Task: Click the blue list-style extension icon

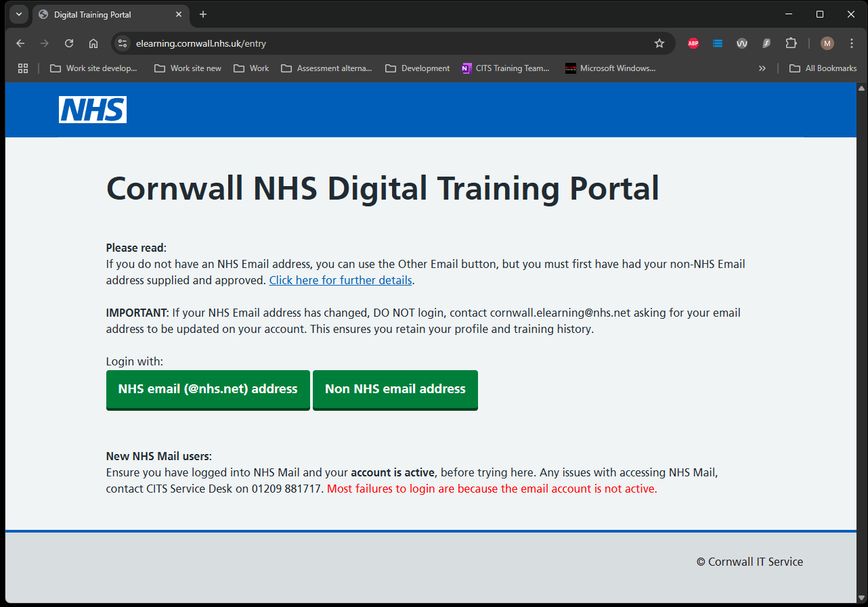Action: (717, 43)
